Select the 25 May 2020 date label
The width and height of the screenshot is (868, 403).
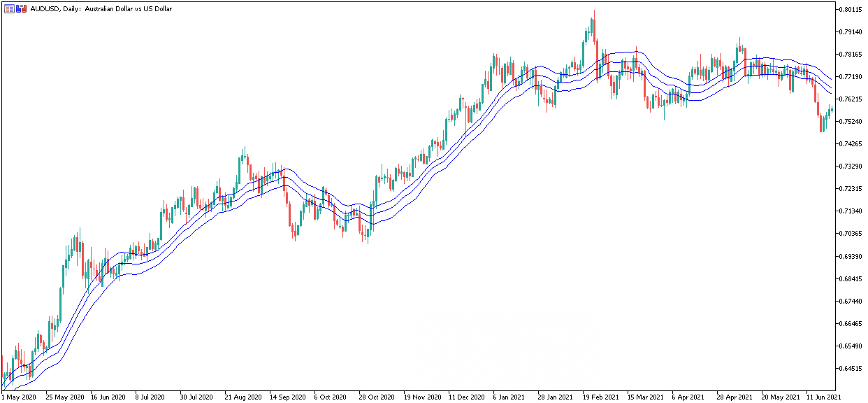click(x=65, y=397)
